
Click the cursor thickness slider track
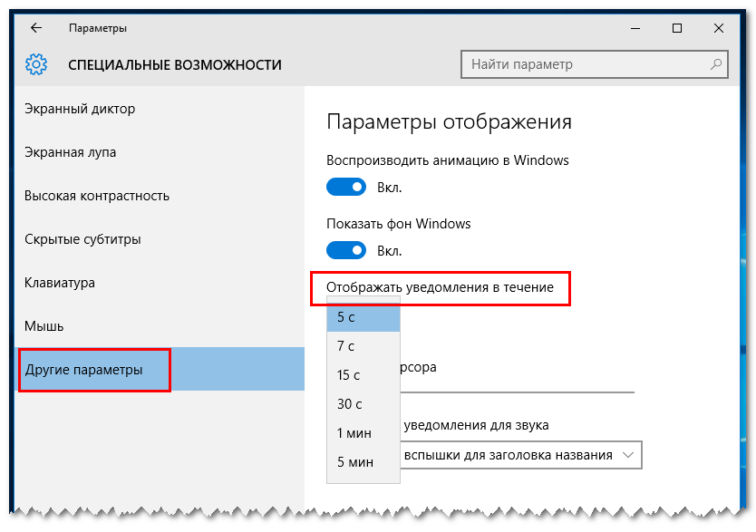pyautogui.click(x=517, y=392)
